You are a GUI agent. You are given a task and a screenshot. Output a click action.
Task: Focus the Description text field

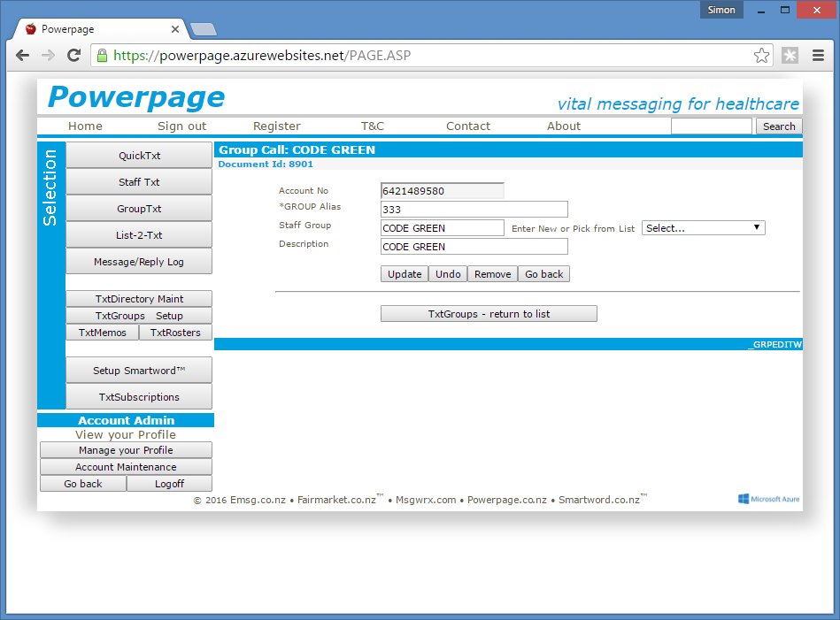[474, 247]
